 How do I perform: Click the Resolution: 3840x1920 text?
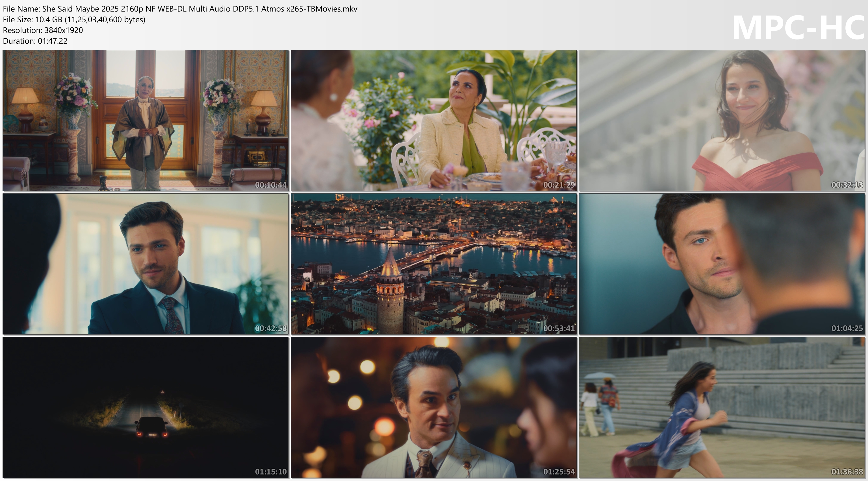43,30
